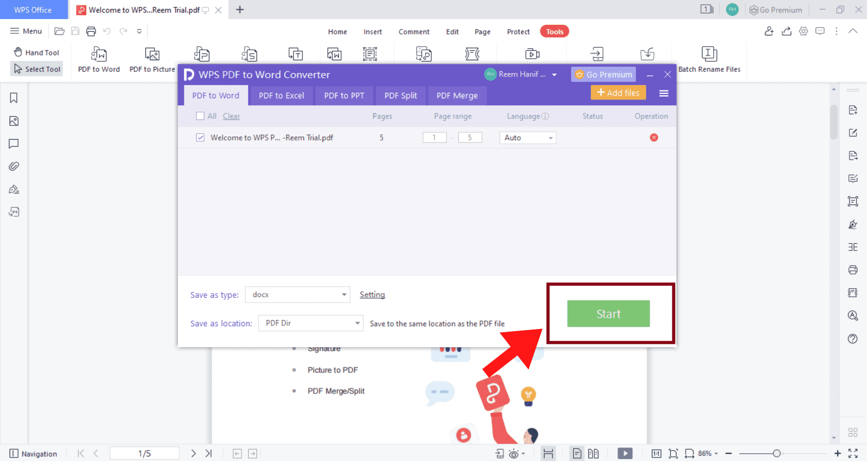Viewport: 868px width, 467px height.
Task: Open the Comment ribbon tab
Action: (x=414, y=32)
